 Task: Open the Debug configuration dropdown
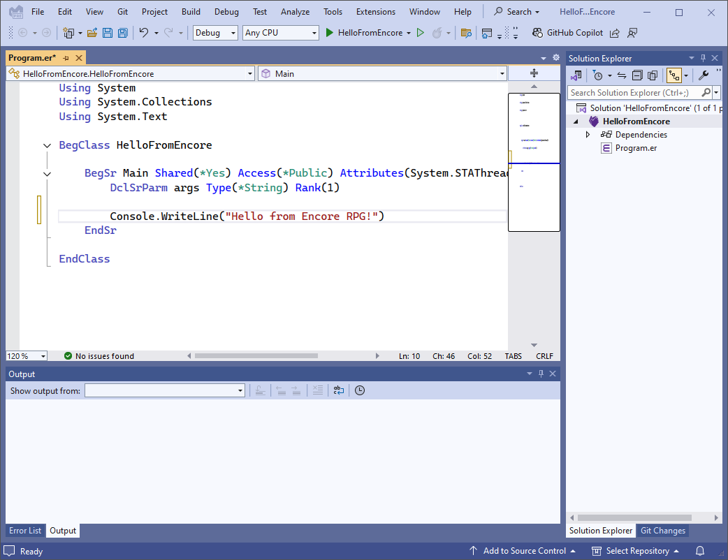click(215, 33)
